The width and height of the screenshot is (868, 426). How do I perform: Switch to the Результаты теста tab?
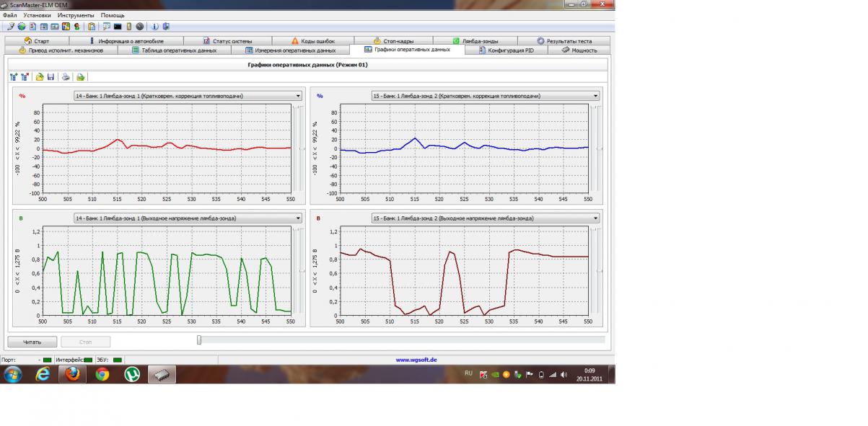(x=564, y=41)
